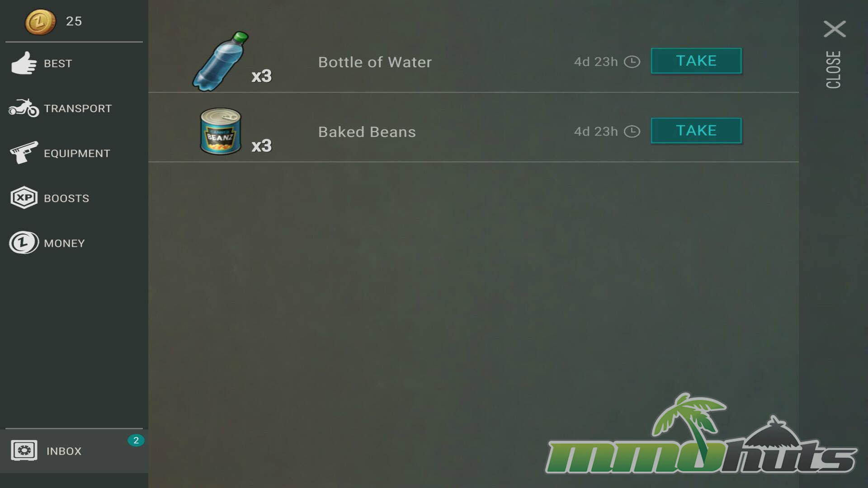Take the Bottle of Water reward
The image size is (868, 488).
point(696,61)
